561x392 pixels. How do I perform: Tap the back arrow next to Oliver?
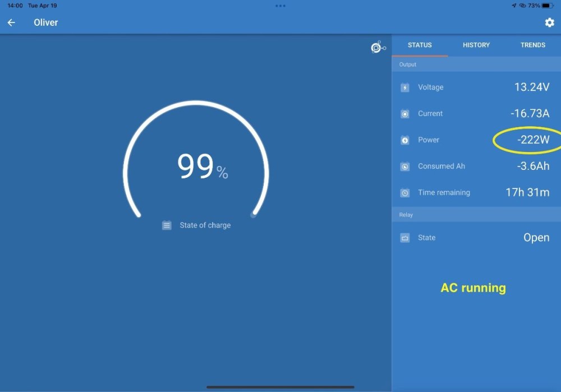tap(11, 23)
